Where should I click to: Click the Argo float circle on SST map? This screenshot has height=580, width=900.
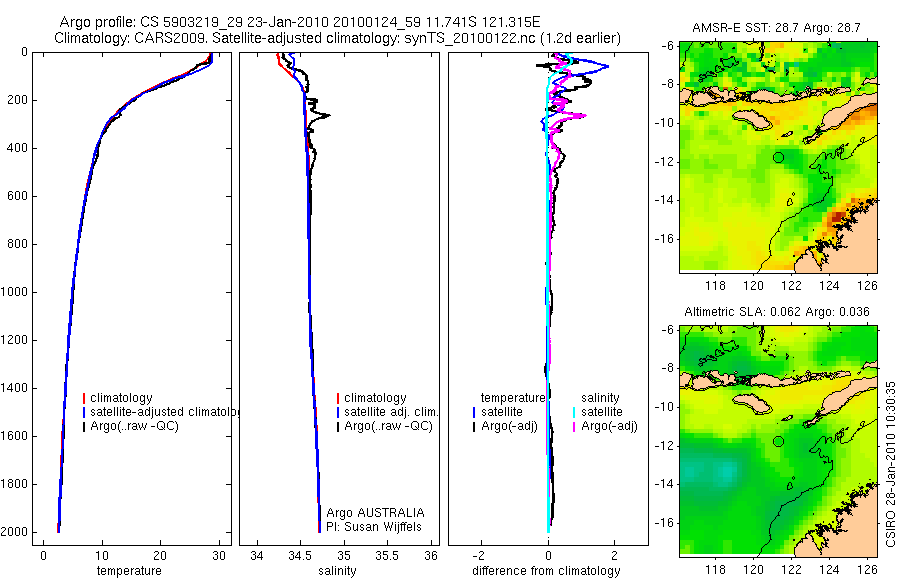(778, 157)
